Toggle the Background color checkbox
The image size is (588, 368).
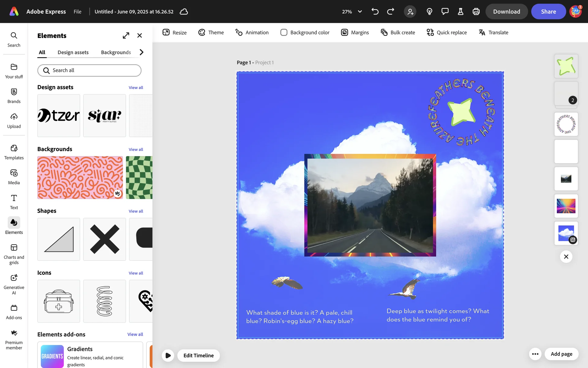click(x=284, y=33)
